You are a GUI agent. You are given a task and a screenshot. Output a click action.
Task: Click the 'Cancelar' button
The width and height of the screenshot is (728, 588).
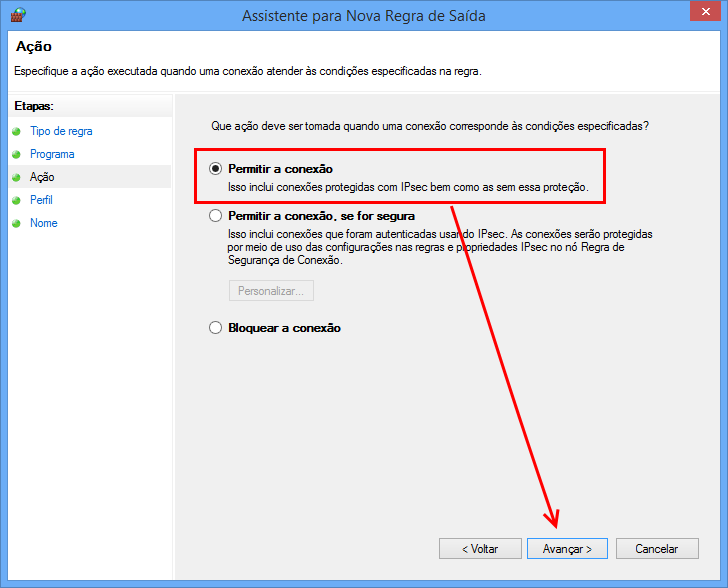click(657, 549)
